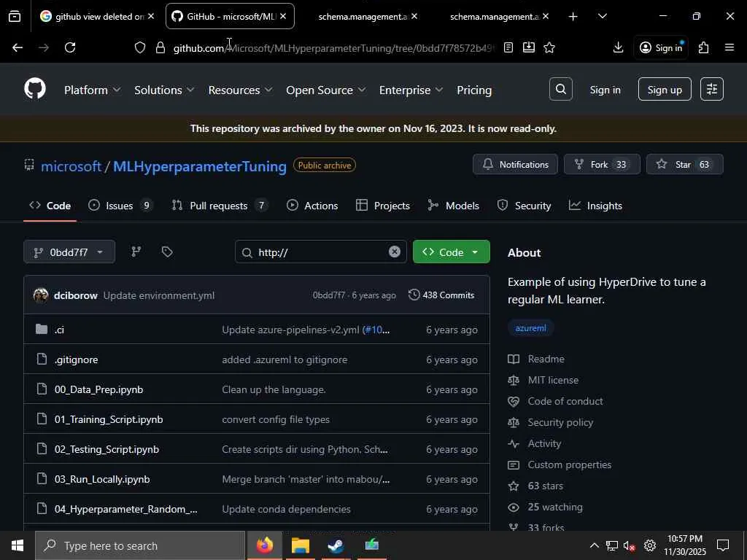Open 00_Data_Prep.ipynb file

98,389
